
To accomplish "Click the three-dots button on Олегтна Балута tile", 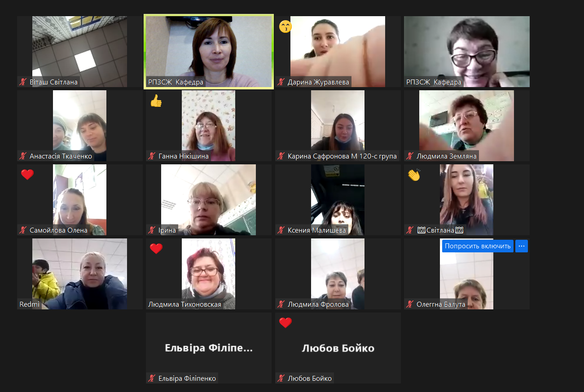I will 521,246.
